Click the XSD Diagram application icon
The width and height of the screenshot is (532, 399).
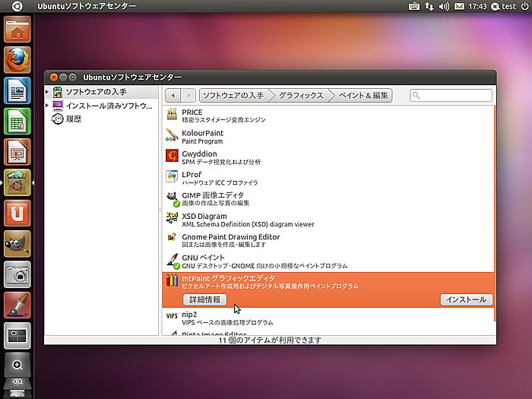pos(172,218)
